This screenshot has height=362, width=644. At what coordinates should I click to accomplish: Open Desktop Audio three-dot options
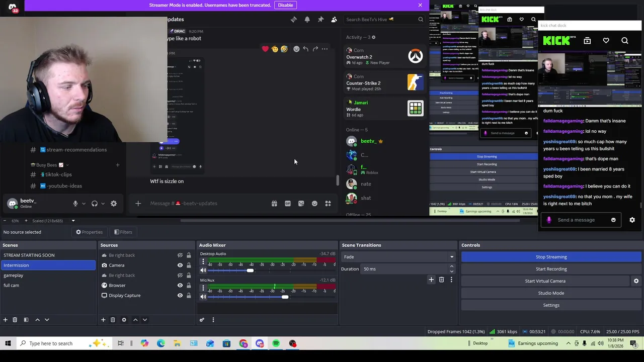[x=203, y=262]
